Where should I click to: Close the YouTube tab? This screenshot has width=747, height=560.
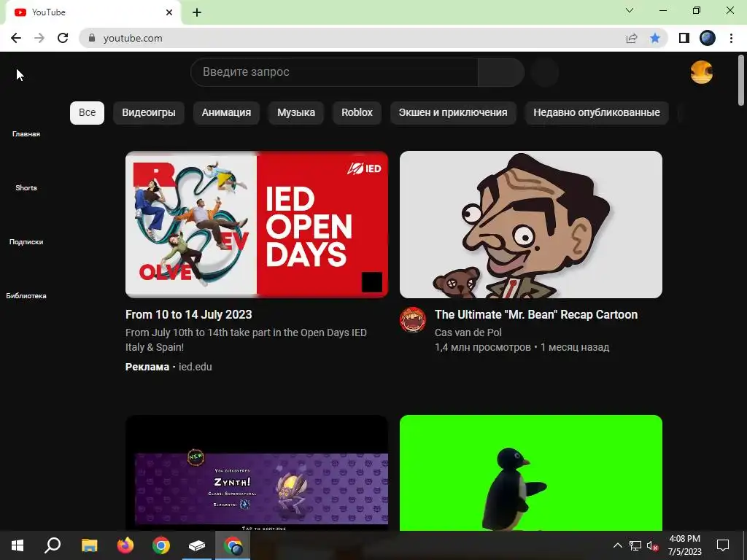169,12
